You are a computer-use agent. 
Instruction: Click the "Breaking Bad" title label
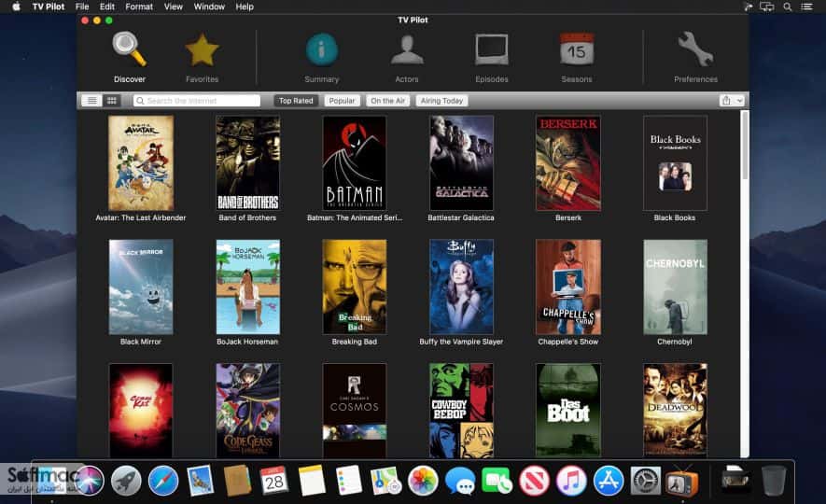tap(354, 342)
